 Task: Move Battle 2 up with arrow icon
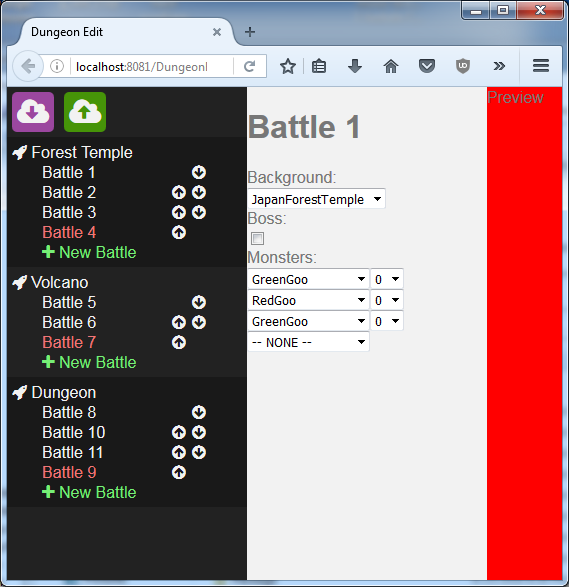pos(179,192)
